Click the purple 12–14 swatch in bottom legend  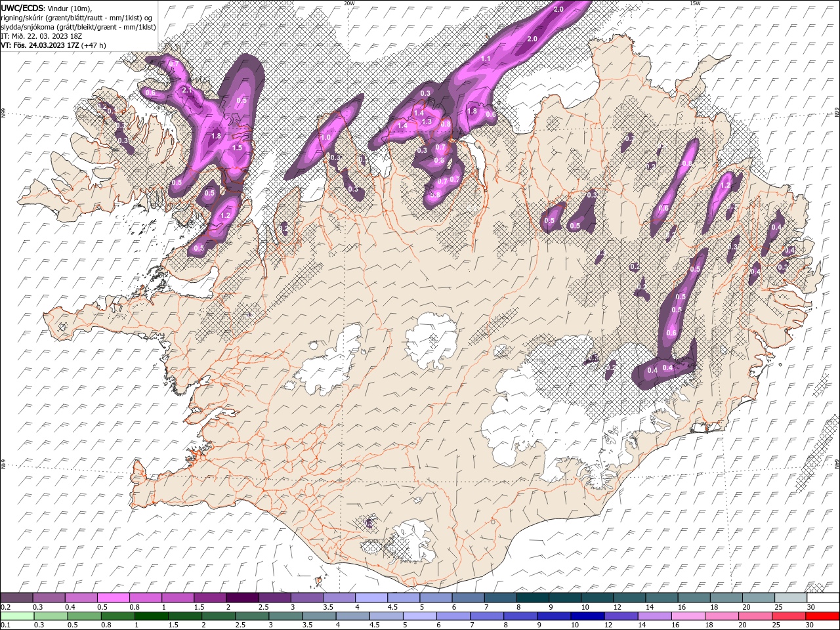pyautogui.click(x=621, y=616)
